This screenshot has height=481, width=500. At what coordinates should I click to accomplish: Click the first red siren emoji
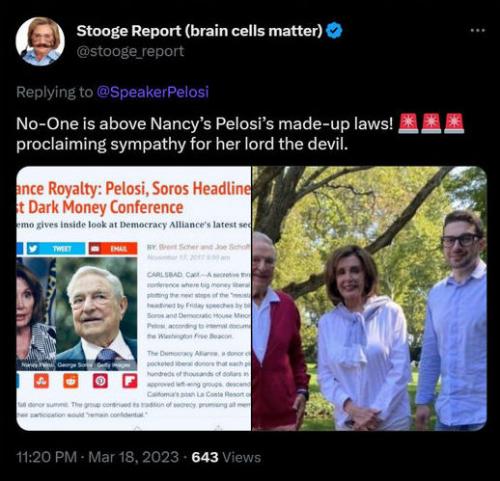click(x=408, y=123)
